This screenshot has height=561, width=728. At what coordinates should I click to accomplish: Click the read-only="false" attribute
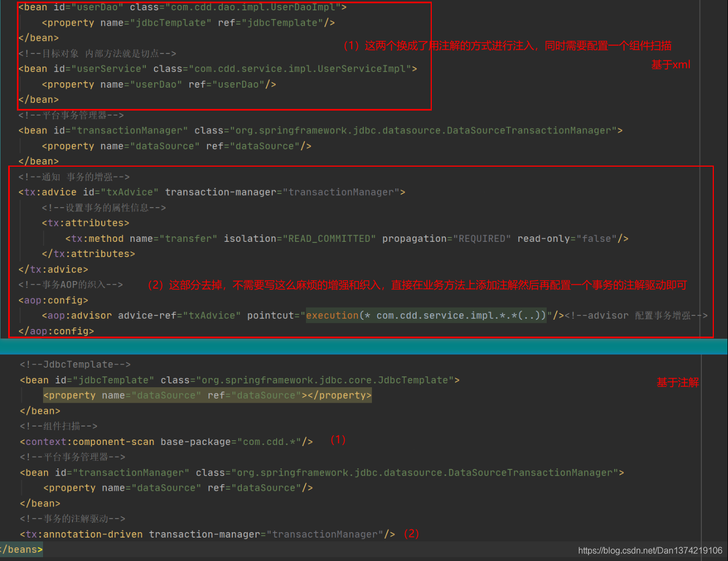[x=567, y=239]
